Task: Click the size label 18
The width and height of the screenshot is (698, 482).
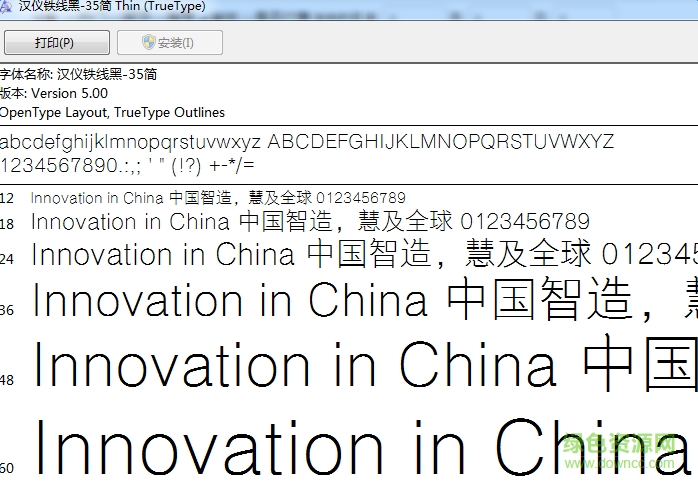Action: coord(7,223)
